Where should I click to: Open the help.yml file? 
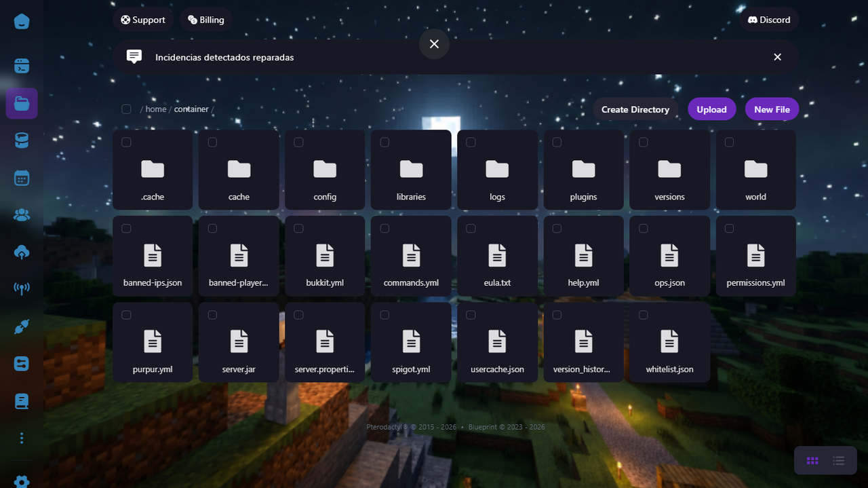pos(583,256)
